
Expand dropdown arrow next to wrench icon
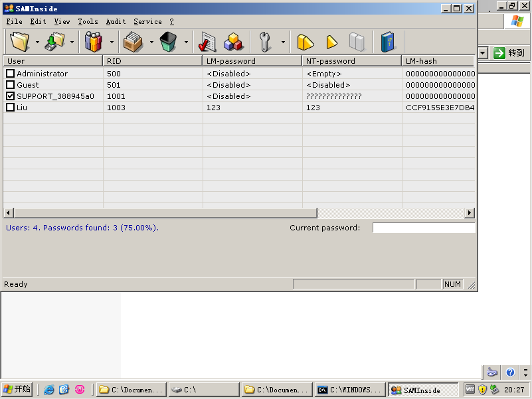pos(283,42)
